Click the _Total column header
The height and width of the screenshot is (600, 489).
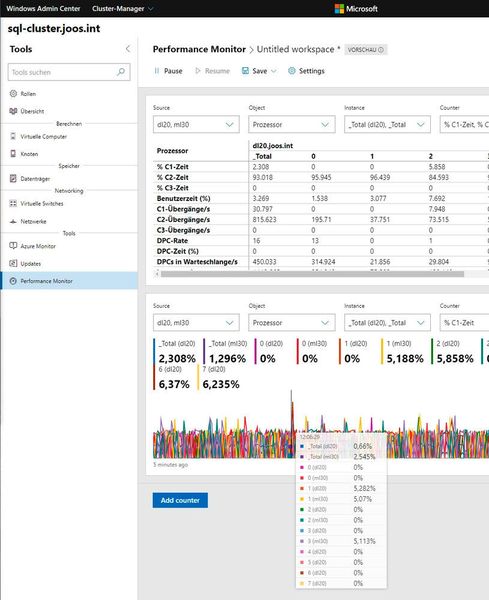[262, 156]
